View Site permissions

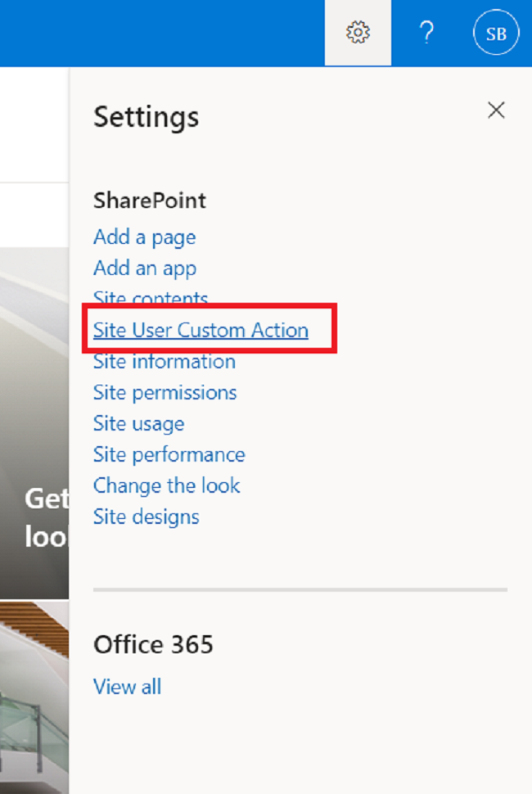tap(165, 393)
